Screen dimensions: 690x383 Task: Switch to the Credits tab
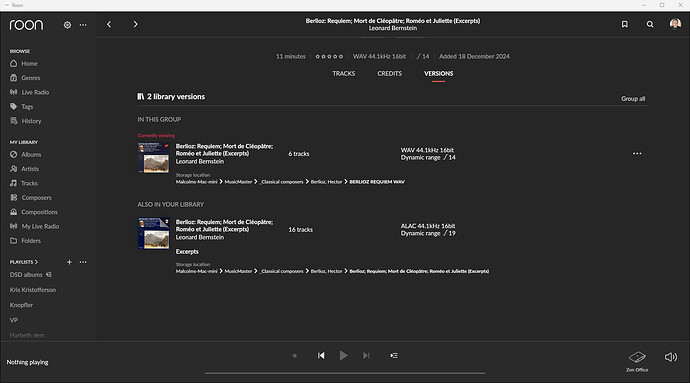(x=389, y=74)
